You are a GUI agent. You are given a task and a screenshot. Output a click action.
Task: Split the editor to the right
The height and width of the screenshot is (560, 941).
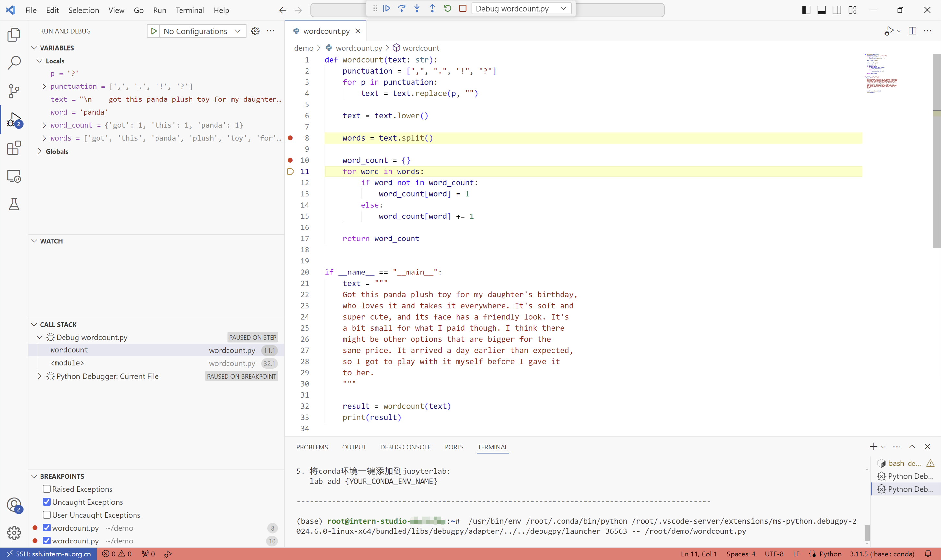(x=912, y=31)
